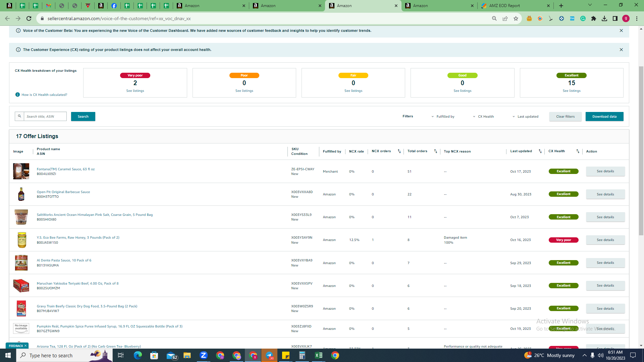Open the tab search chevron

click(x=590, y=5)
